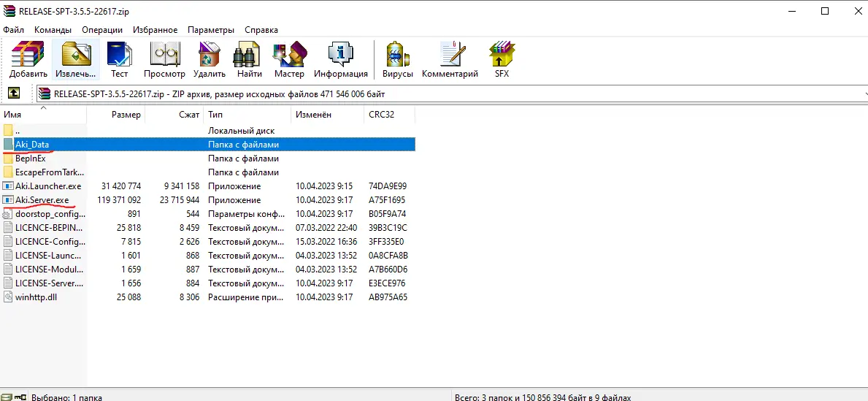The image size is (868, 401).
Task: Sort by the Тип column header
Action: [247, 115]
